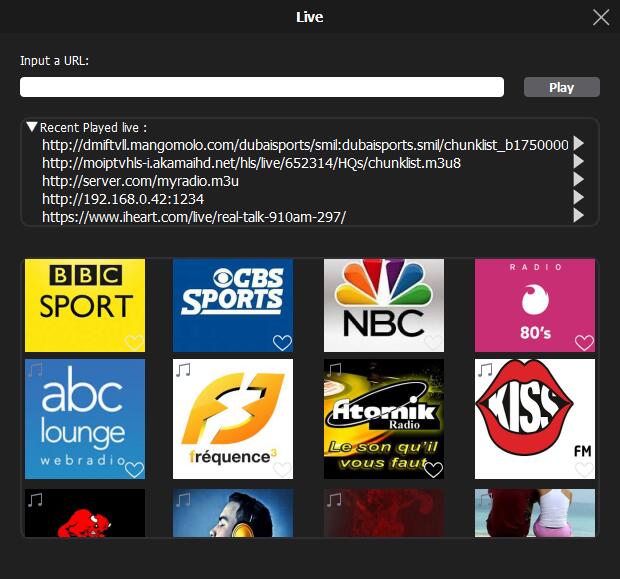The width and height of the screenshot is (620, 579).
Task: Open the Atomik Radio station
Action: tap(384, 419)
